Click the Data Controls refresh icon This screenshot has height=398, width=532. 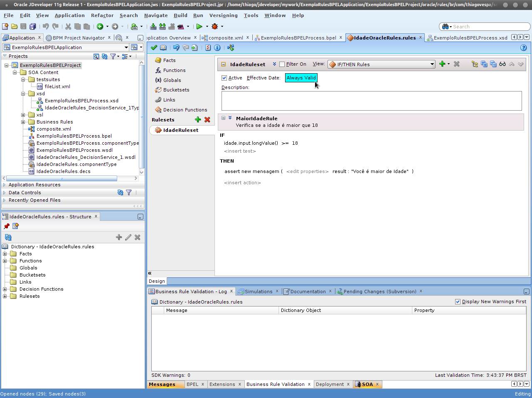[120, 192]
